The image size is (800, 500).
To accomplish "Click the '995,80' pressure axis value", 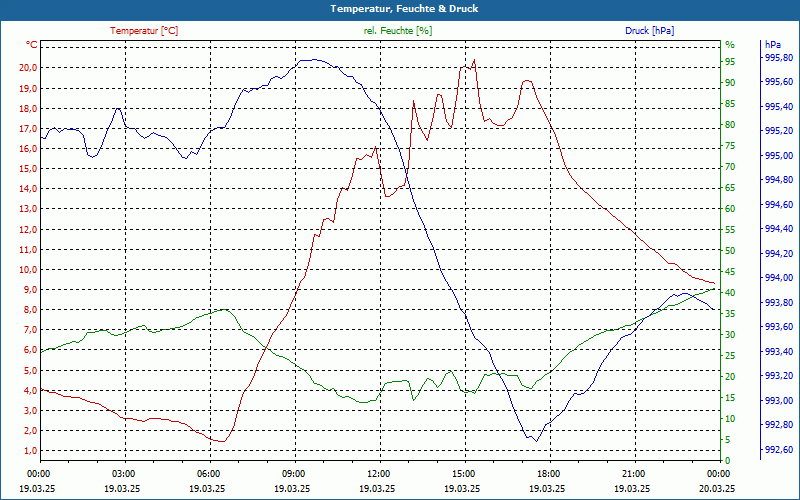I will (779, 57).
